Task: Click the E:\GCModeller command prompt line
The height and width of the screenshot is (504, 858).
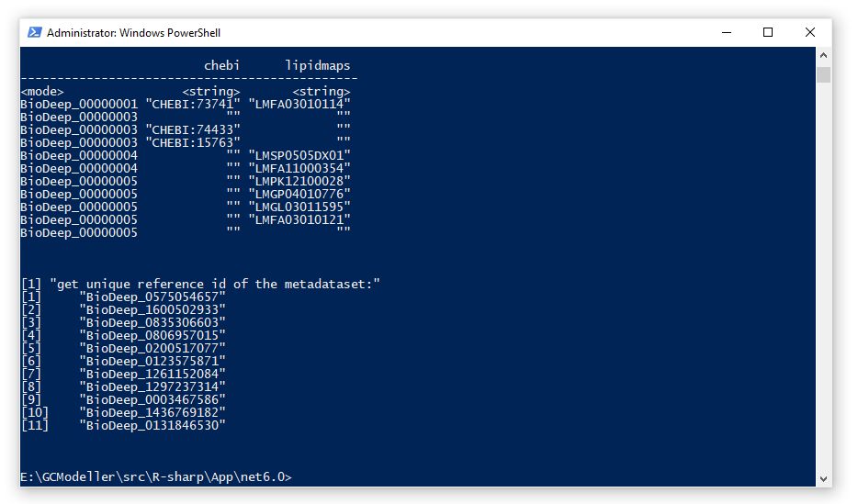Action: click(x=156, y=476)
